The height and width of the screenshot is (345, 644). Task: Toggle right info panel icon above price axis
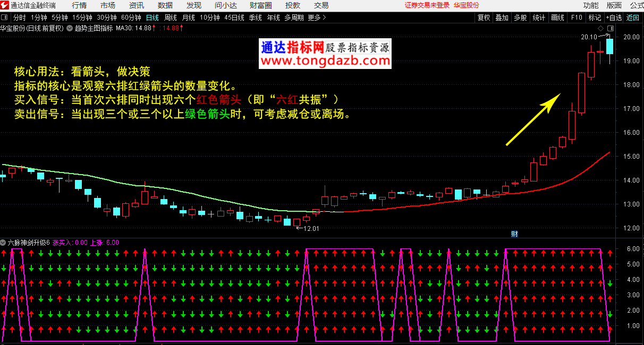(x=609, y=28)
